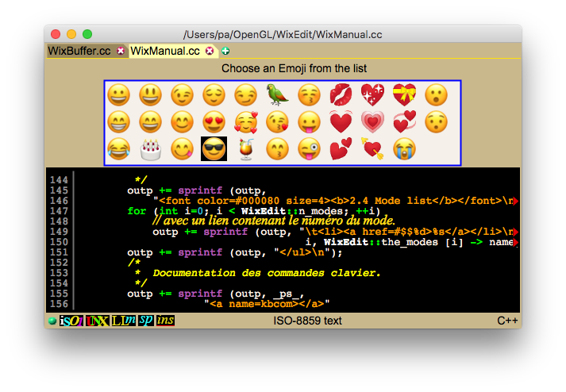Click the red overflow arrow on line 146

pyautogui.click(x=516, y=201)
